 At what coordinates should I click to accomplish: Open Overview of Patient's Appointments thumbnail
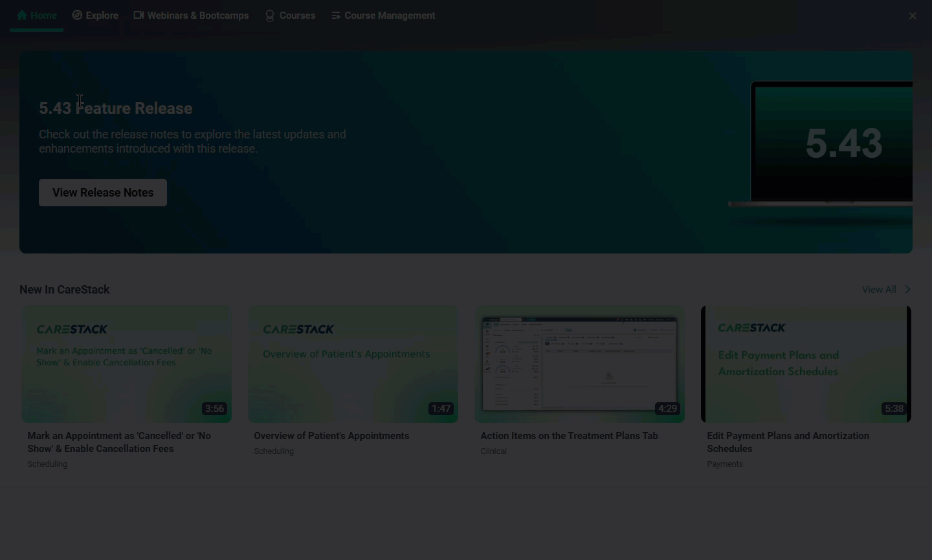tap(353, 365)
